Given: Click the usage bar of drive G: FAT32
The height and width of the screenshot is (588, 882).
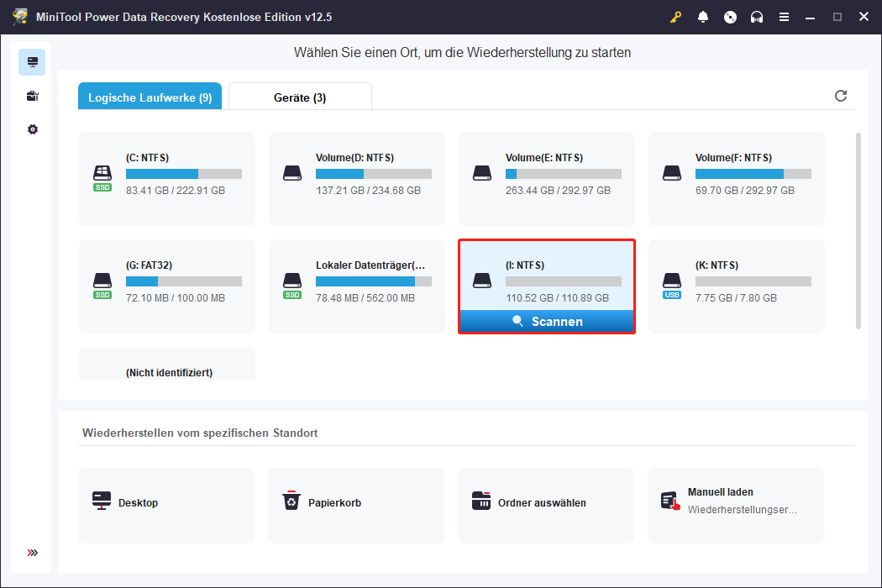Looking at the screenshot, I should click(x=184, y=281).
